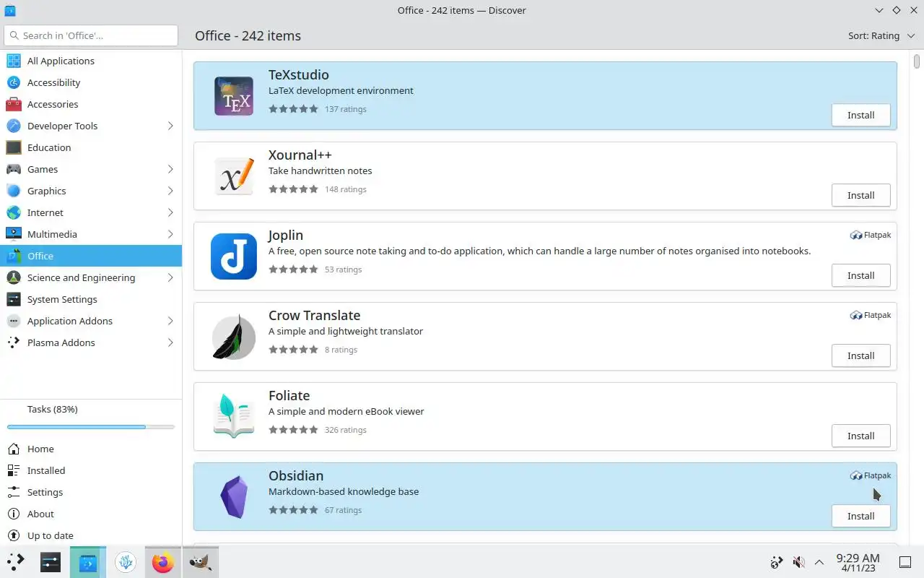The width and height of the screenshot is (924, 578).
Task: Select the Accessibility category
Action: click(x=91, y=82)
